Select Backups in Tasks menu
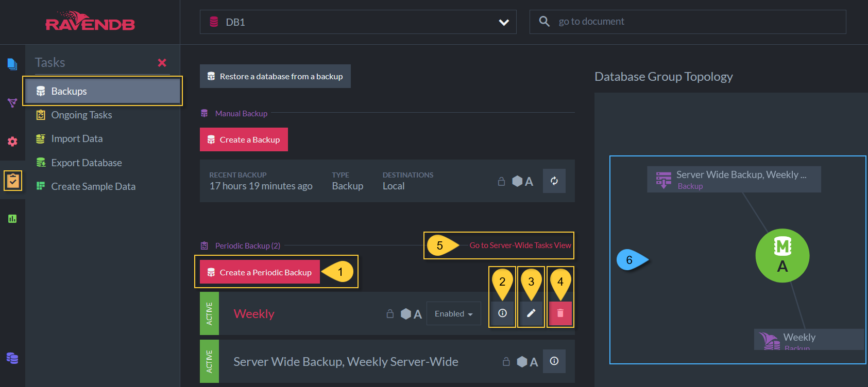 click(102, 91)
